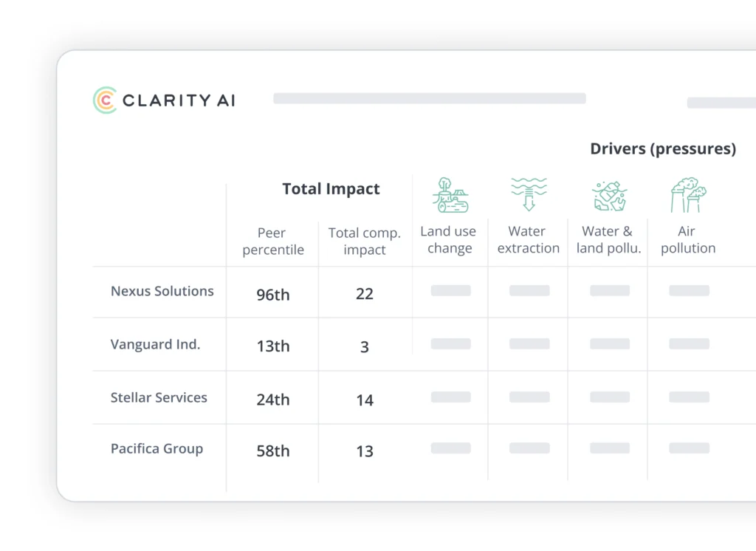
Task: Click total impact value 22
Action: tap(365, 294)
